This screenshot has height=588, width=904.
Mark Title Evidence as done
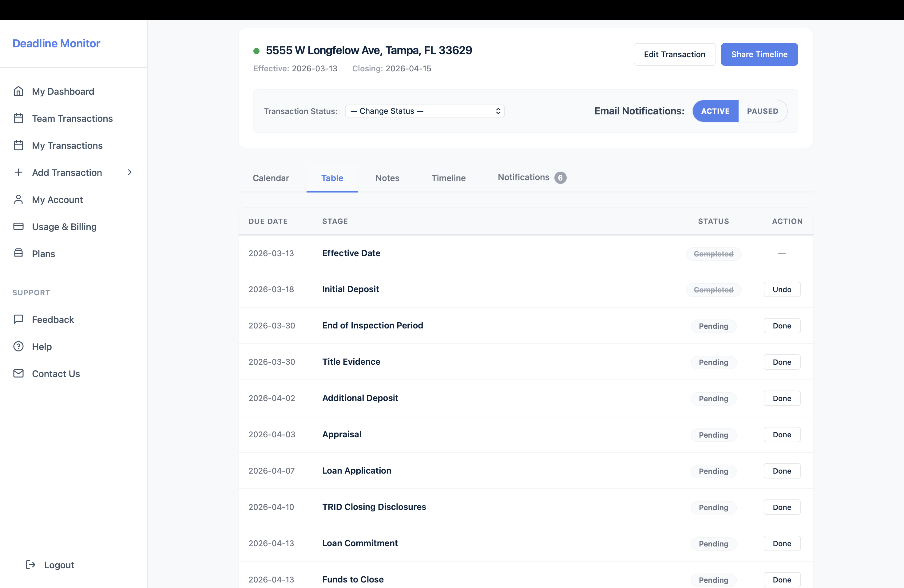[782, 362]
